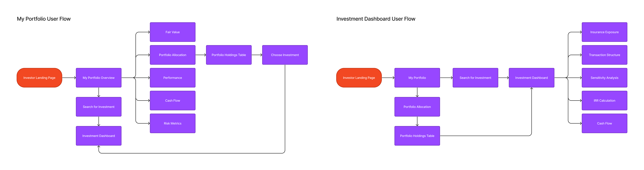Image resolution: width=644 pixels, height=170 pixels.
Task: Select Portfolio Holdings Table node before Choose Investment
Action: (229, 55)
